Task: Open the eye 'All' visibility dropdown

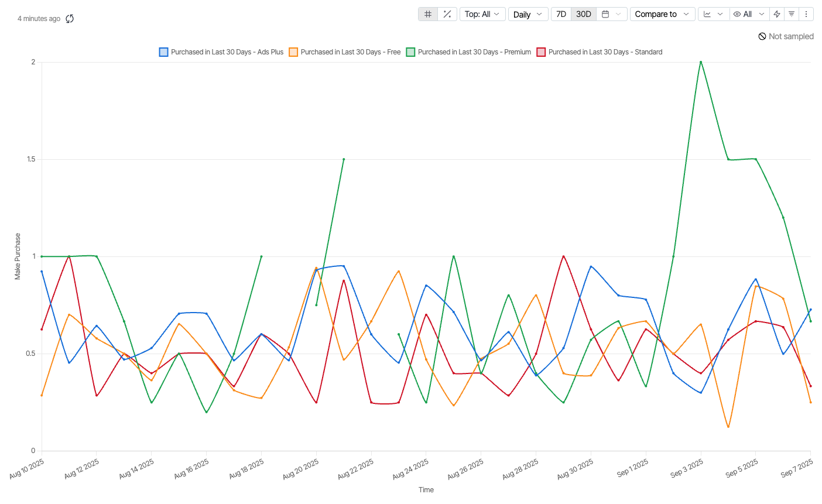Action: point(749,14)
